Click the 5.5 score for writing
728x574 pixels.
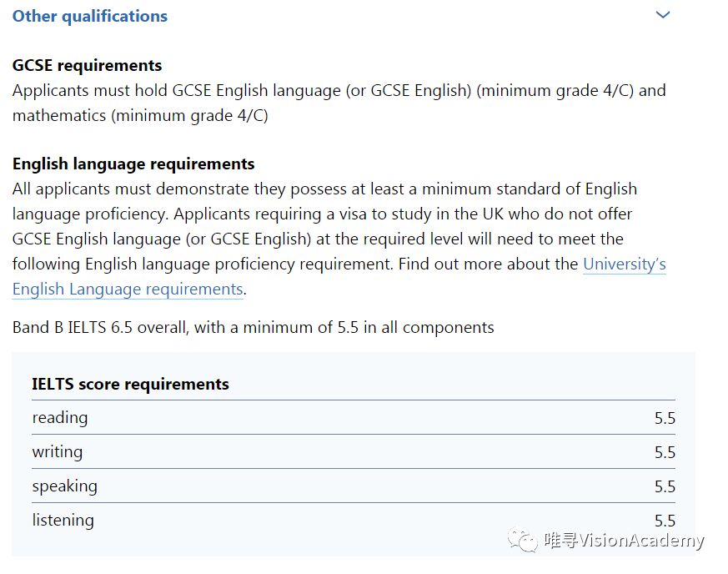(664, 453)
